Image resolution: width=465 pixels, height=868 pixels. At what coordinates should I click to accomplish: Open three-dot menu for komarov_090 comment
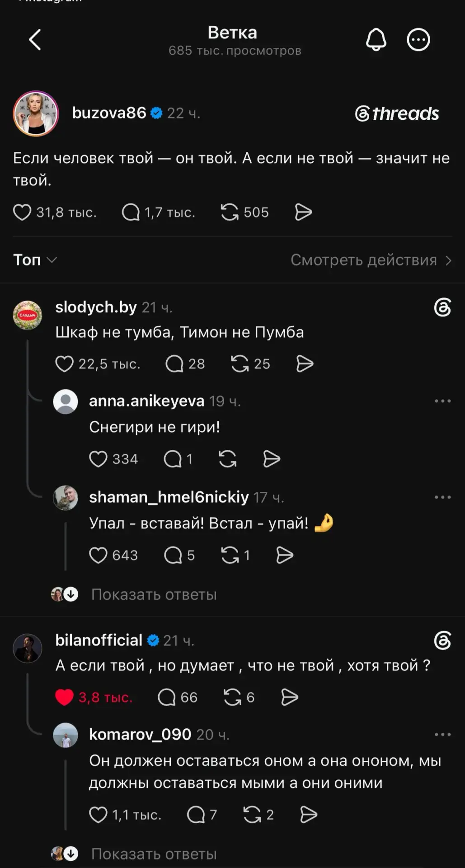coord(442,735)
